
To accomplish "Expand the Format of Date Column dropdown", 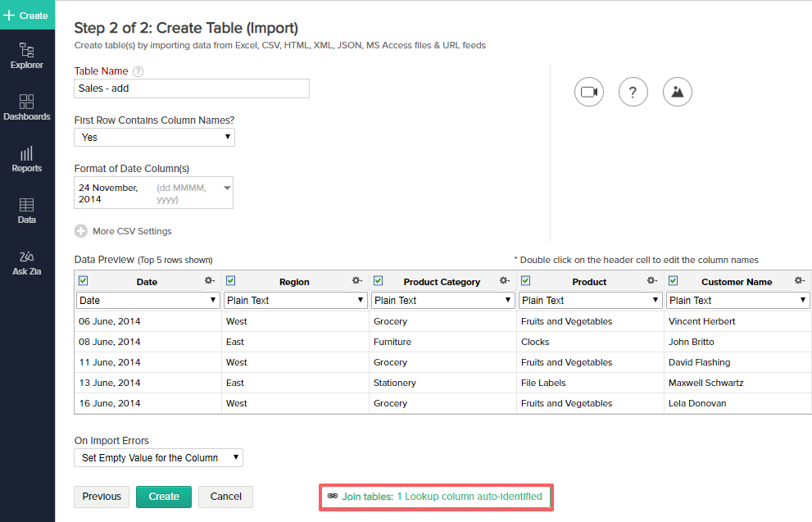I will tap(153, 193).
